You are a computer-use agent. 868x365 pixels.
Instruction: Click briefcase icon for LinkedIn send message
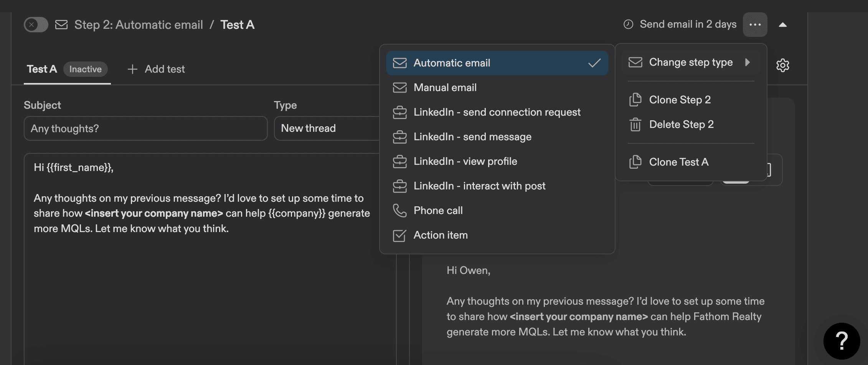[399, 137]
